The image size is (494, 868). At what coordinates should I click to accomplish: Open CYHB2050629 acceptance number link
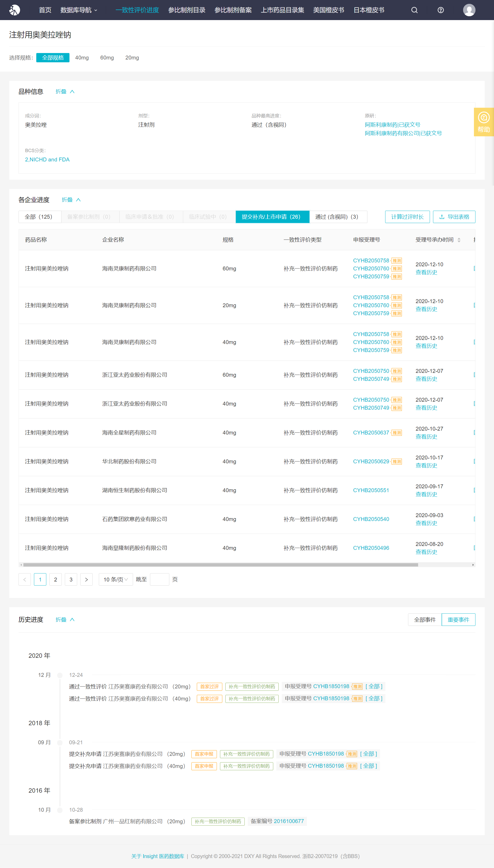(x=371, y=461)
